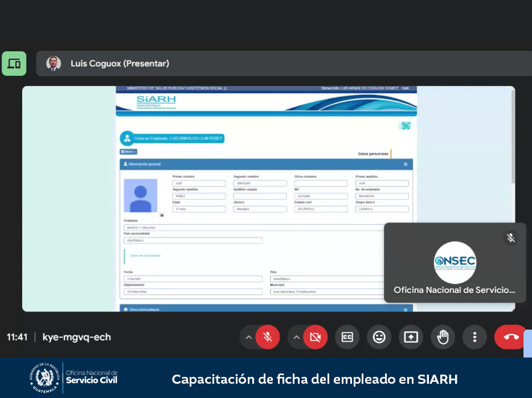Click the red leave call button
532x398 pixels.
tap(510, 337)
